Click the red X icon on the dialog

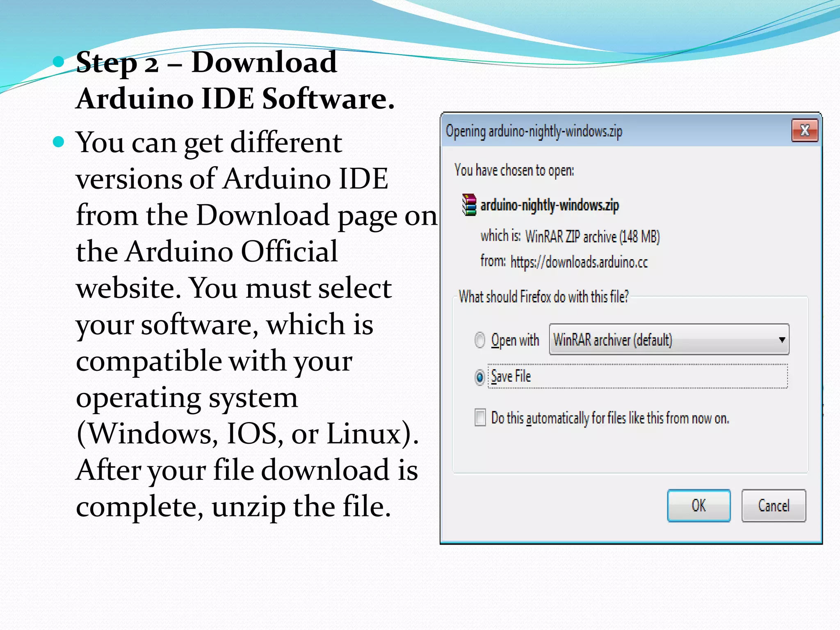pos(804,131)
